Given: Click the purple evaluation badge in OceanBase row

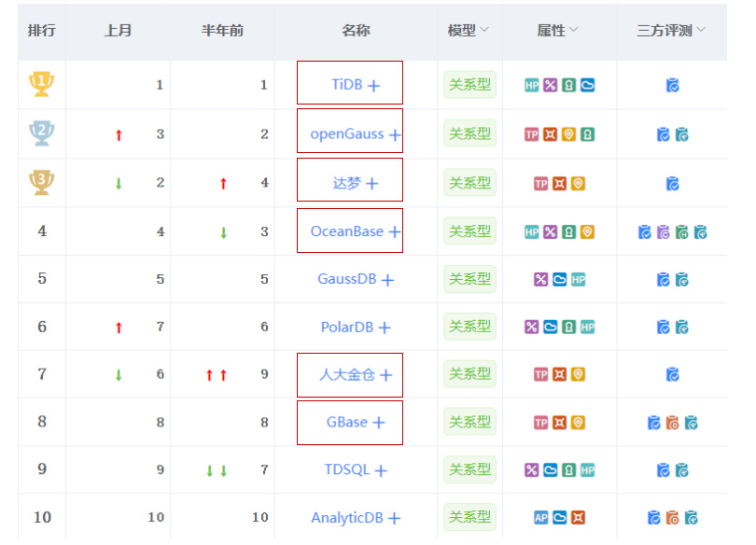Looking at the screenshot, I should coord(664,232).
